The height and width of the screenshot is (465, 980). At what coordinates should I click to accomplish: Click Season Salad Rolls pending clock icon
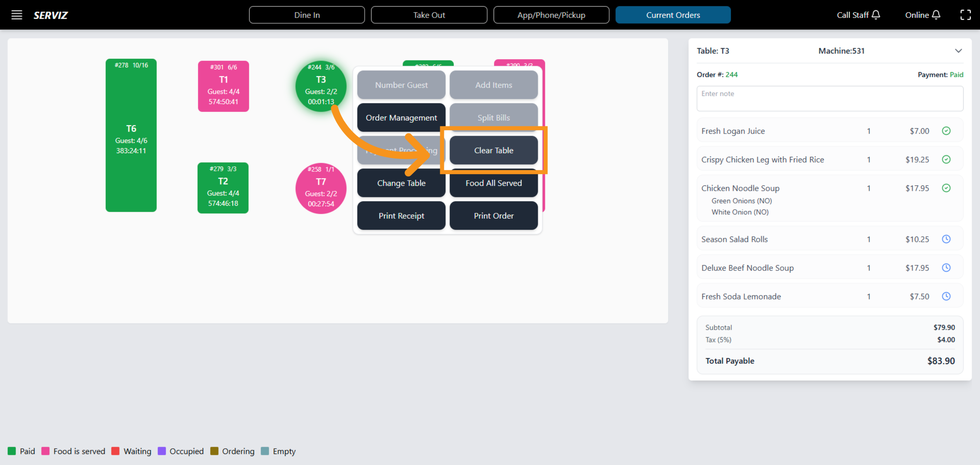coord(946,239)
